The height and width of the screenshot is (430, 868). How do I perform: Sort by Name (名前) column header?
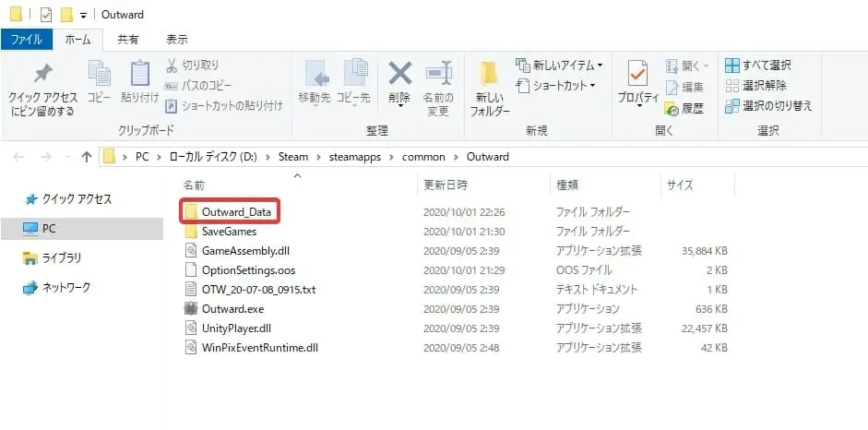pyautogui.click(x=194, y=185)
